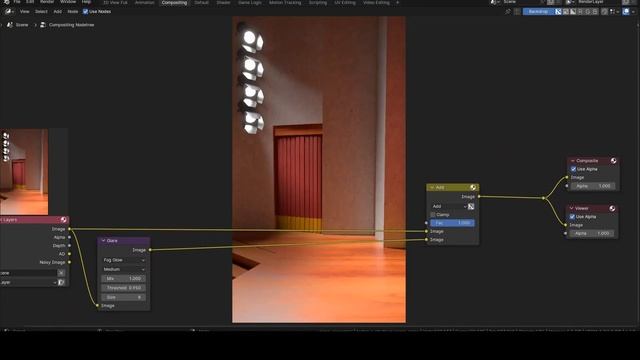Open the Fog Glow glare type dropdown
The image size is (640, 360).
click(x=124, y=260)
